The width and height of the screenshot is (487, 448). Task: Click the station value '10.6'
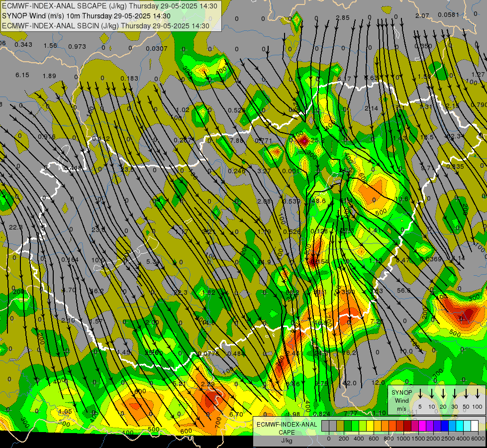click(x=401, y=199)
